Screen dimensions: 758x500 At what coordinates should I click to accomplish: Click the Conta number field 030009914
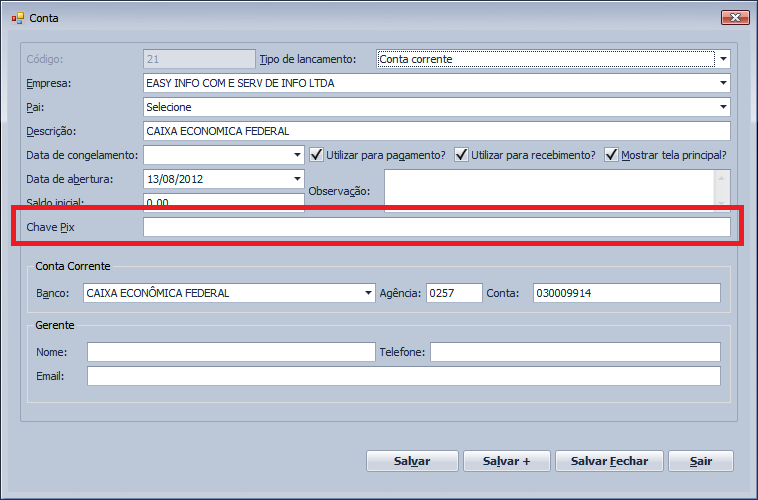(627, 293)
